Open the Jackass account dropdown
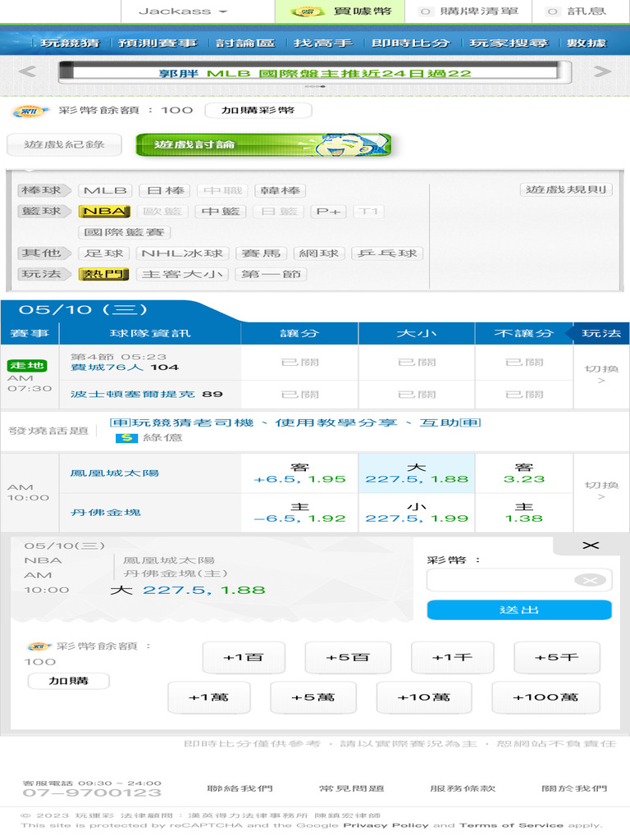Image resolution: width=630 pixels, height=840 pixels. (183, 11)
